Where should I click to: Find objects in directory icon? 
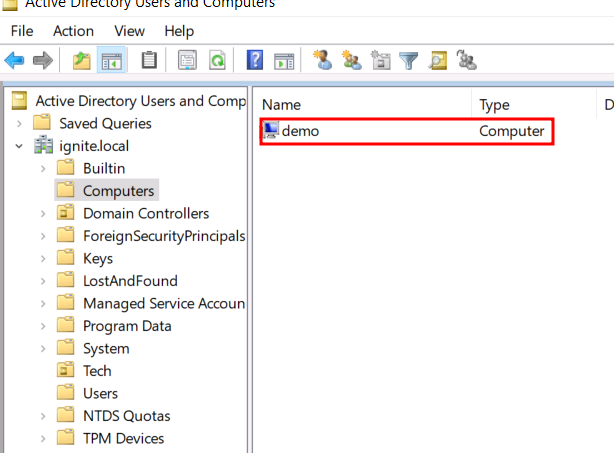[x=437, y=61]
